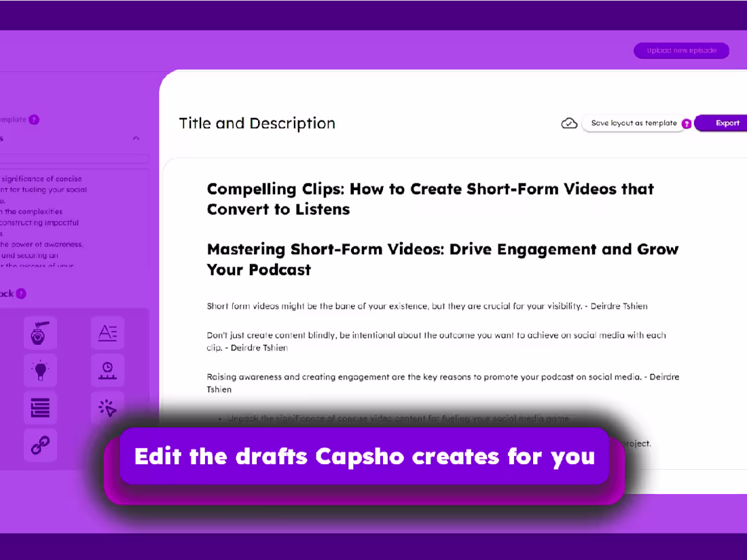Image resolution: width=747 pixels, height=560 pixels.
Task: Click the cloud sync checkmark icon
Action: click(x=569, y=123)
